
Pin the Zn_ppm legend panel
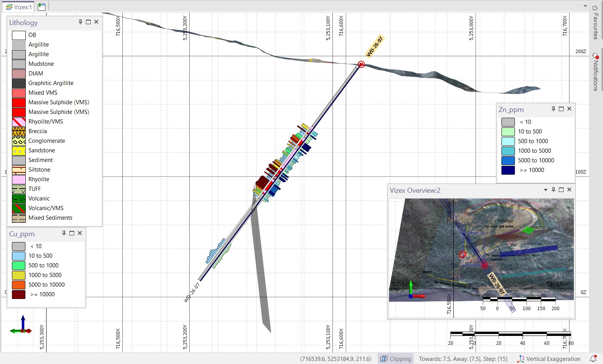pos(553,109)
